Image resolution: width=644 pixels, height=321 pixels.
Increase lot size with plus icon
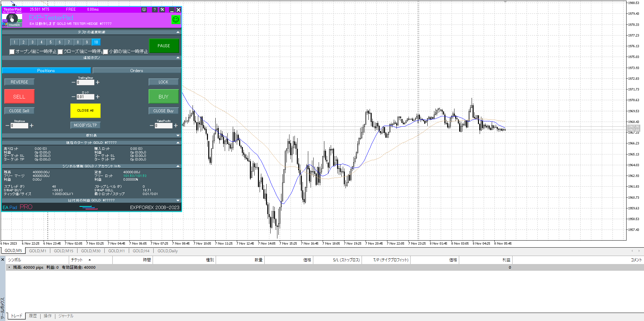[98, 97]
